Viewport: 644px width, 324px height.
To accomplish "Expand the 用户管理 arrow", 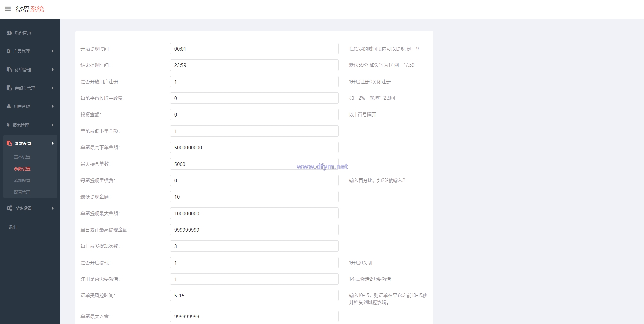I will 53,106.
